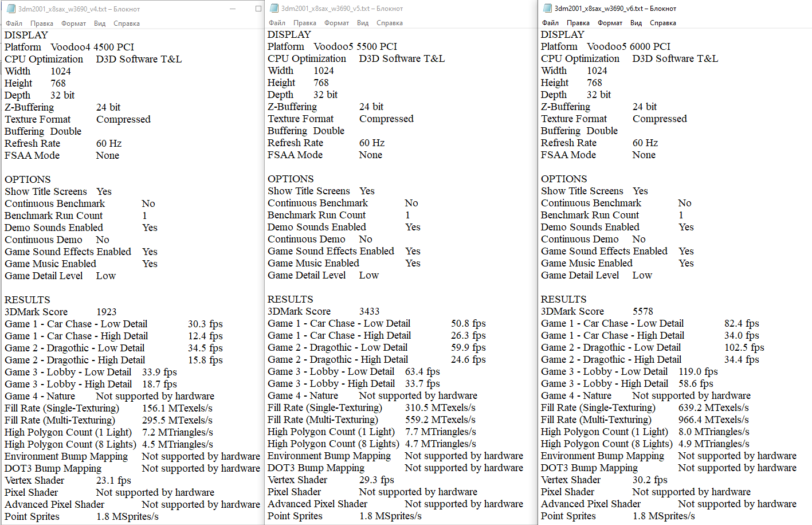Click the value "34.5 fps"
Screen dimensions: 812x525
click(205, 348)
